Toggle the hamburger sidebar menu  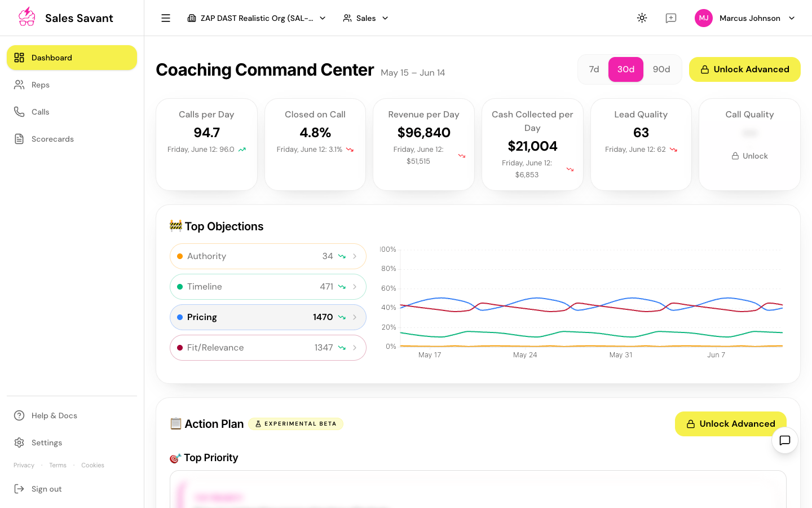[166, 18]
